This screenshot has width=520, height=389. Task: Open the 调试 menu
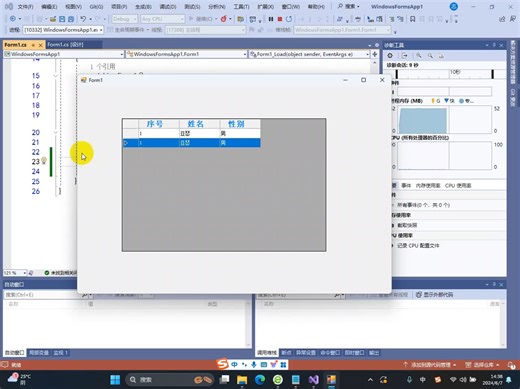pyautogui.click(x=168, y=6)
